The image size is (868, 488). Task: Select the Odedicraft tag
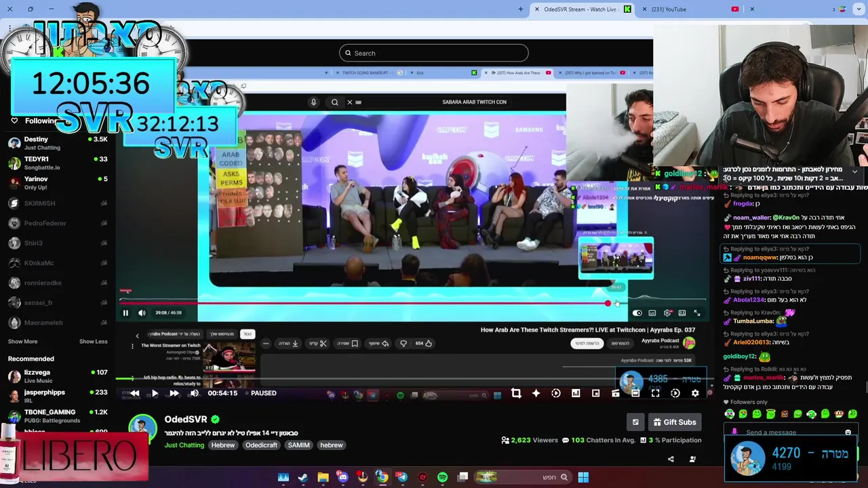pyautogui.click(x=261, y=445)
